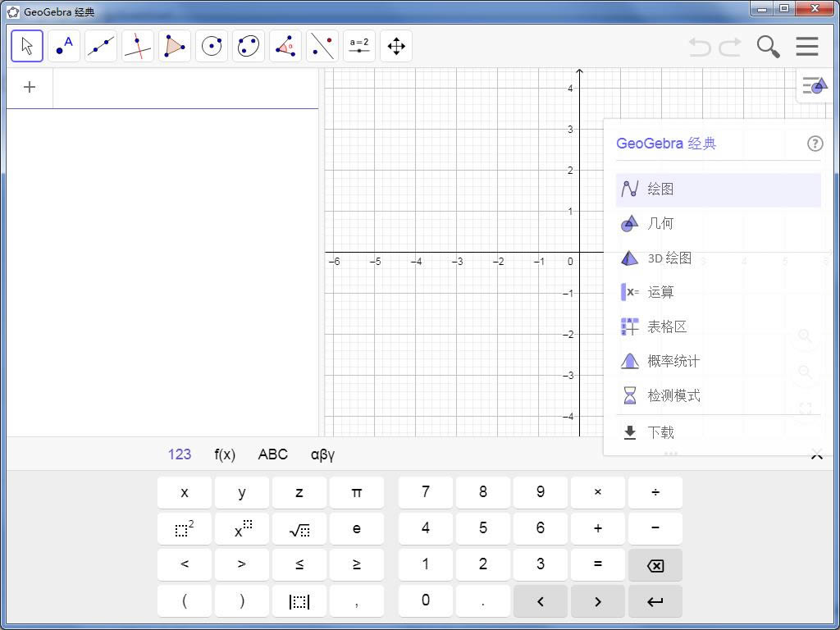Tap the backspace key
The height and width of the screenshot is (630, 840).
[655, 564]
